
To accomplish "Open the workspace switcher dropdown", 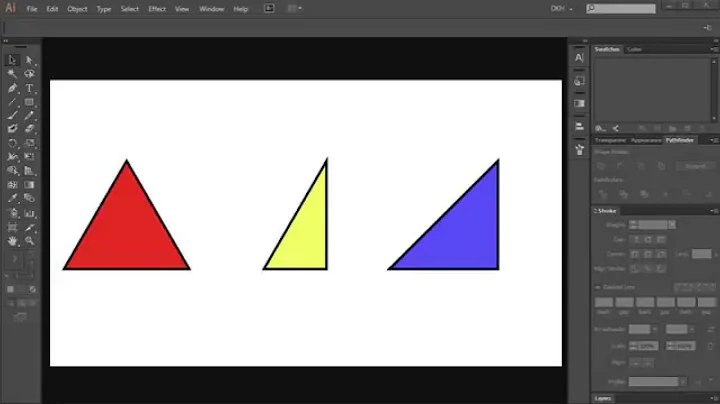I will (562, 8).
